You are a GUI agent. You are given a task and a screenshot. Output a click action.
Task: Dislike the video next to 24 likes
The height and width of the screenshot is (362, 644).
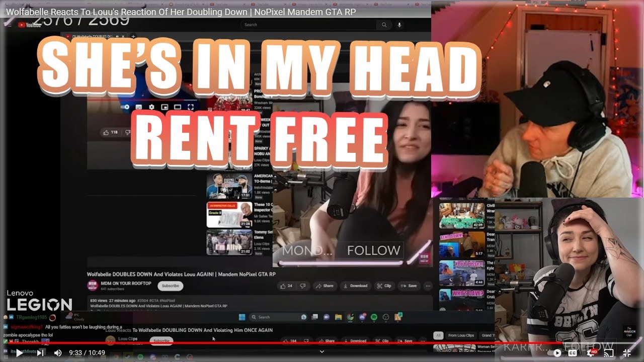pos(302,286)
